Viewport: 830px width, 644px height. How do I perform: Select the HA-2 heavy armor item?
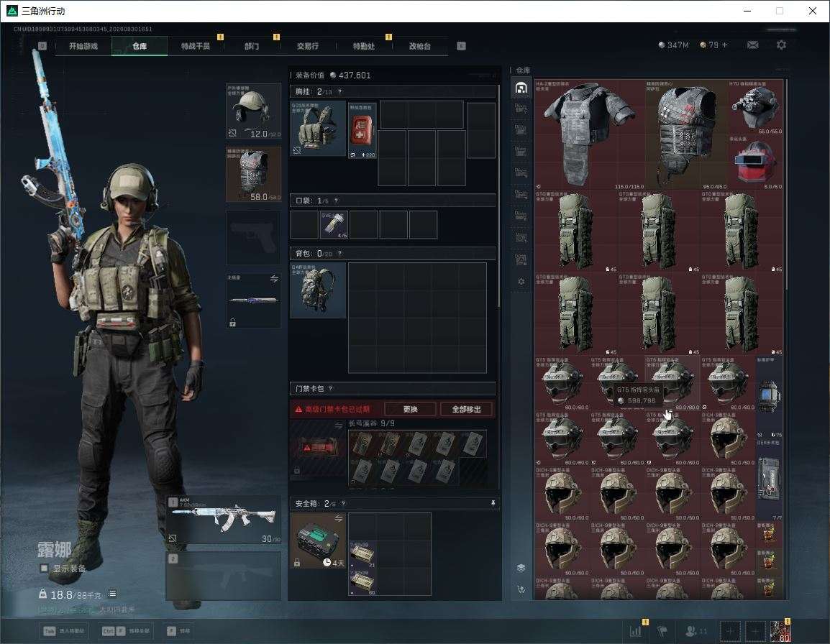click(x=589, y=134)
